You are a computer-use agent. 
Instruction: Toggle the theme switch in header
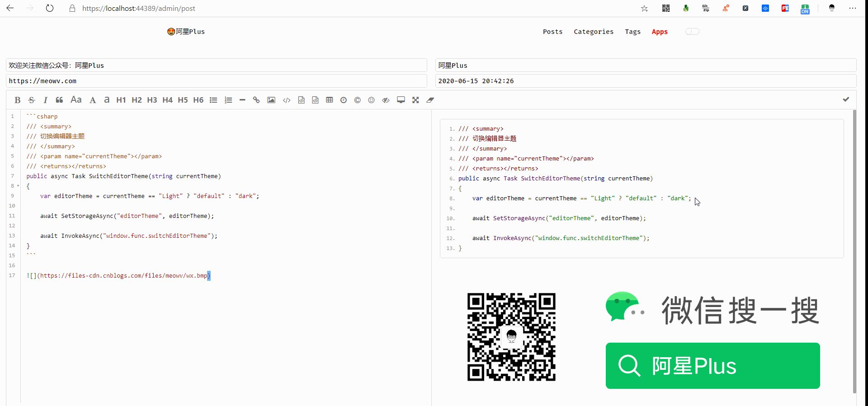coord(692,32)
